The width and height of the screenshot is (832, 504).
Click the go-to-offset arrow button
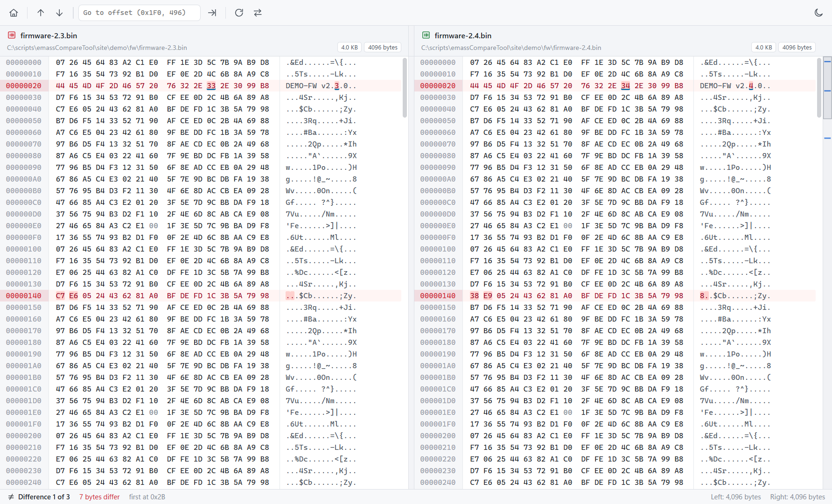(212, 13)
